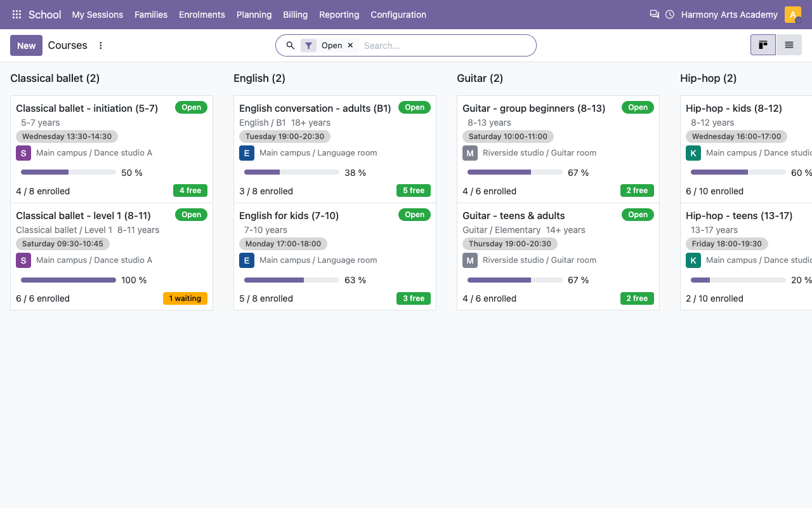
Task: Click Harmony Arts Academy company name
Action: (730, 15)
